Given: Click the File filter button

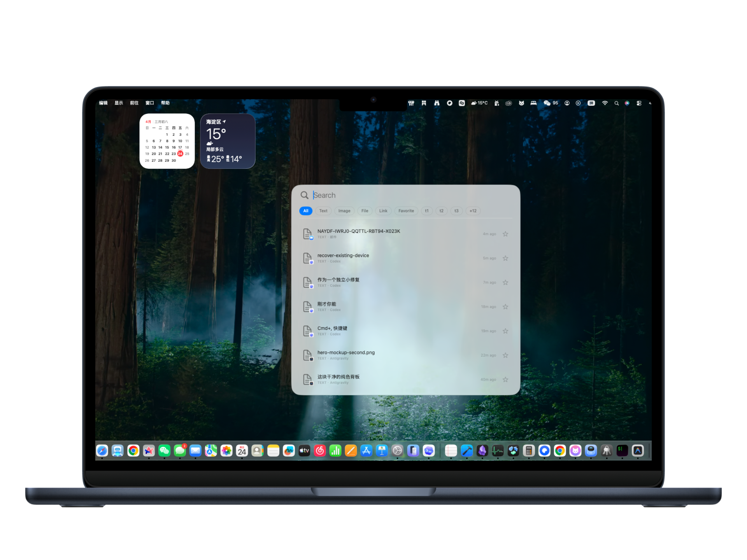Looking at the screenshot, I should pyautogui.click(x=364, y=211).
